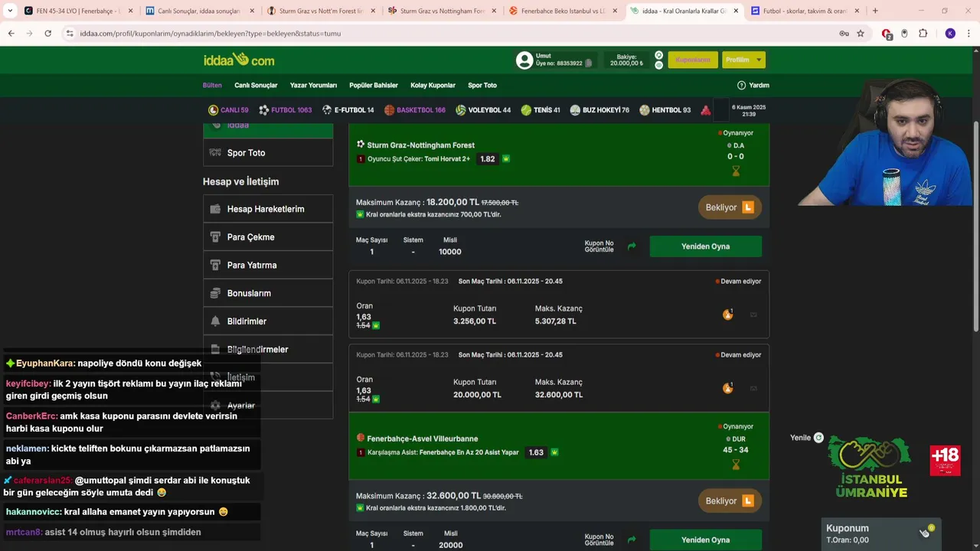Click Yeniden Oyna for the 10000 misli coupon

pos(705,246)
